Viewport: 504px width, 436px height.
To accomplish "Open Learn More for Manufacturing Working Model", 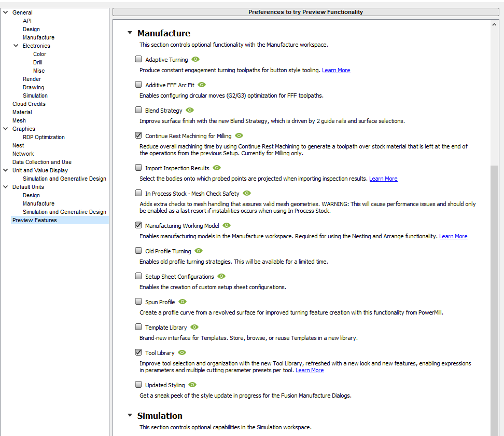I will point(453,236).
